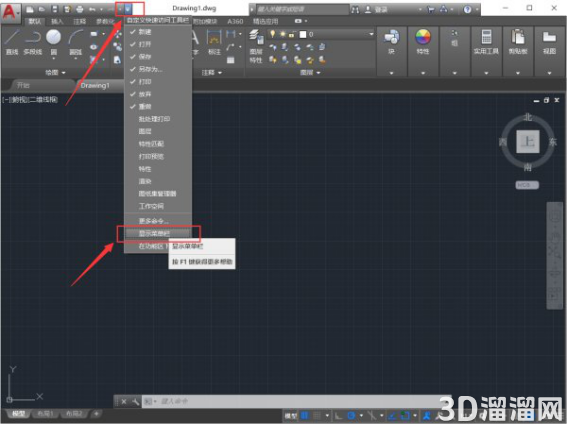Image resolution: width=567 pixels, height=425 pixels.
Task: Click the table icon in annotation panel
Action: pyautogui.click(x=231, y=60)
